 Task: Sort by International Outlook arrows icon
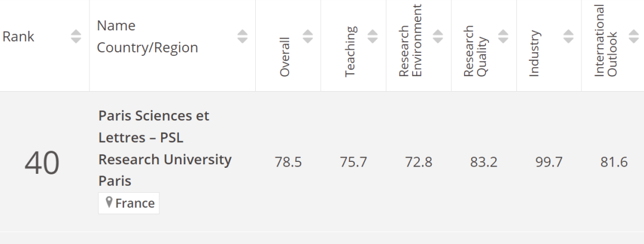[x=634, y=36]
